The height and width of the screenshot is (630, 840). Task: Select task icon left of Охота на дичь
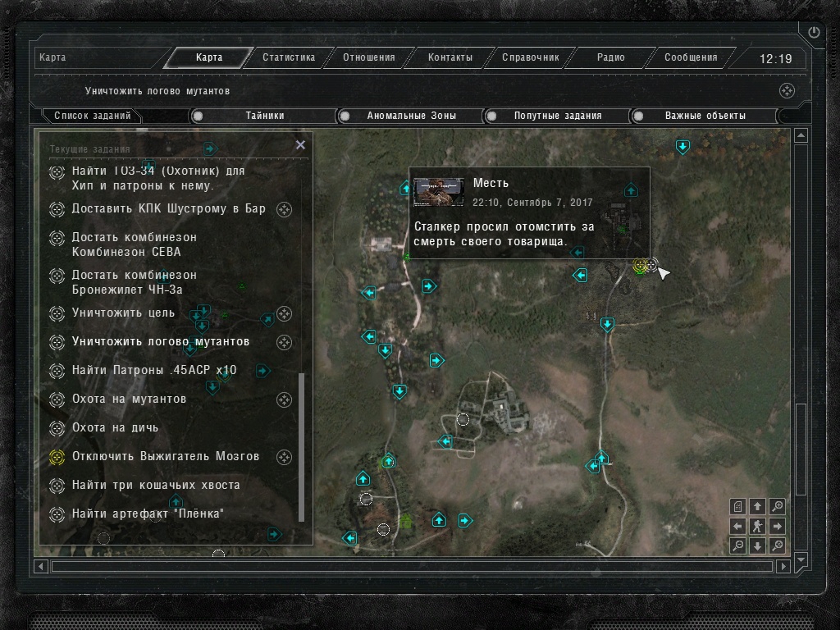point(57,428)
